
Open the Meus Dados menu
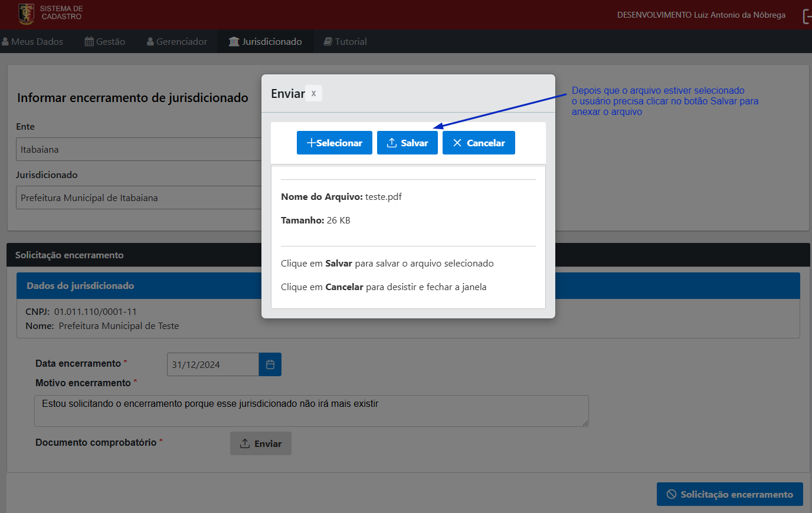[x=32, y=41]
